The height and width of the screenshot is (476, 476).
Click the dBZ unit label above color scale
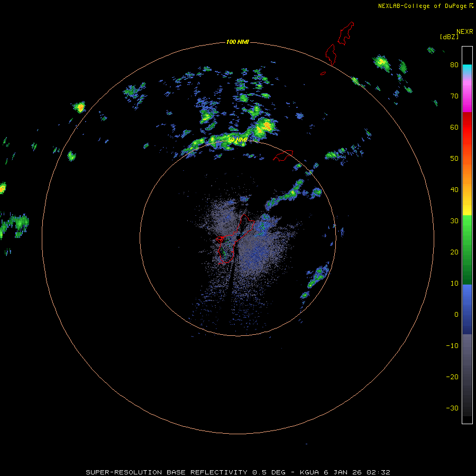pyautogui.click(x=449, y=36)
